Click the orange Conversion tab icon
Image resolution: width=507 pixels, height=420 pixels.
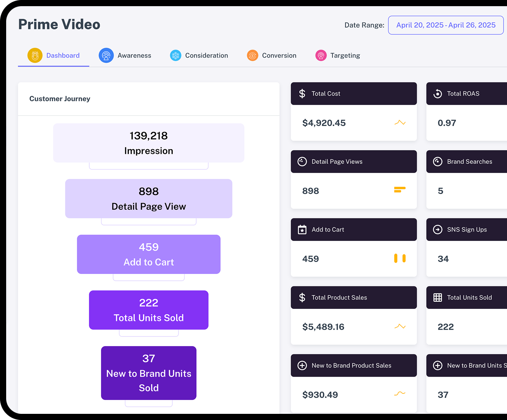(252, 55)
